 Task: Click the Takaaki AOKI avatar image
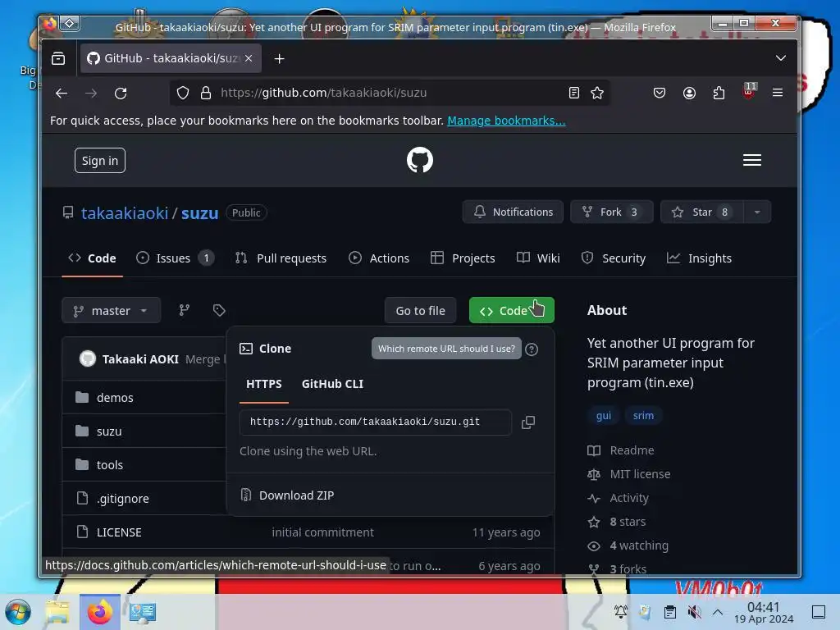[88, 358]
